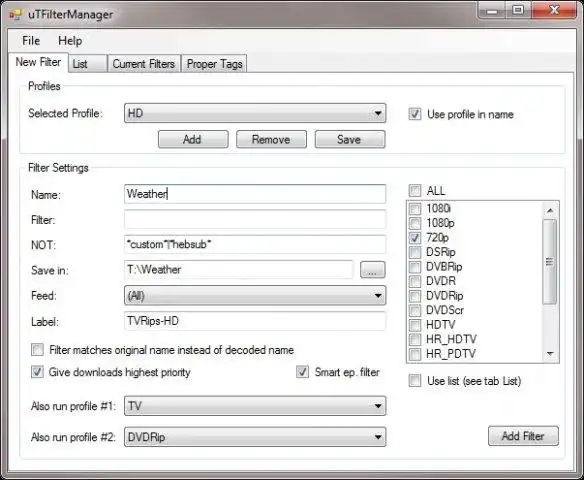Toggle Use list (see tab List) checkbox

click(x=415, y=381)
